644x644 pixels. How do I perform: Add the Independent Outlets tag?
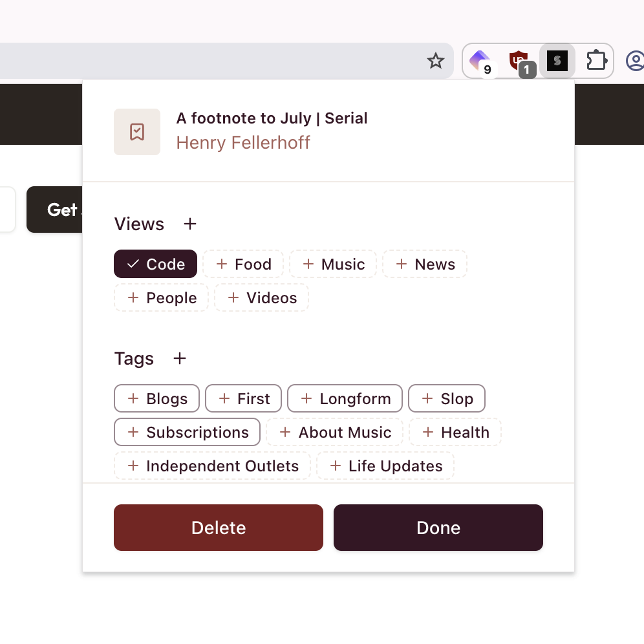pyautogui.click(x=212, y=466)
